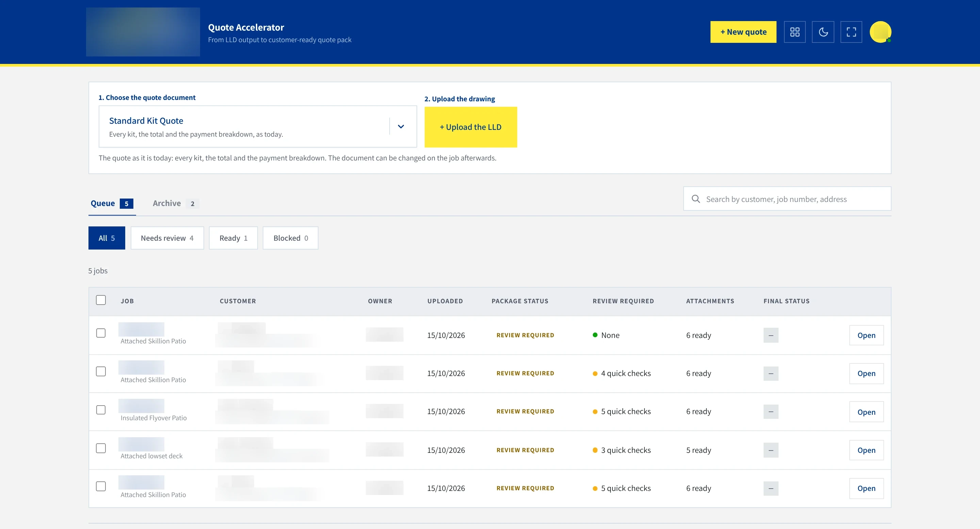Click the ATTACHMENTS column header

click(x=710, y=301)
